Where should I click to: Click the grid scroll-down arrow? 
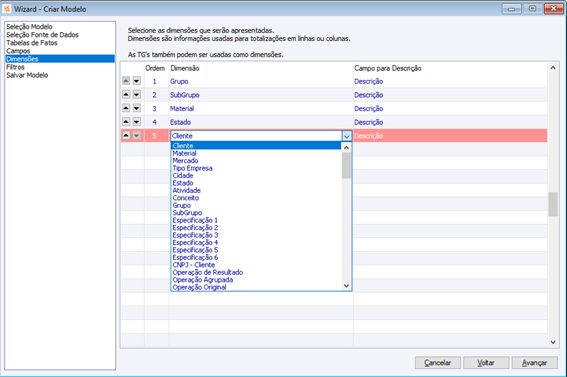tap(553, 342)
